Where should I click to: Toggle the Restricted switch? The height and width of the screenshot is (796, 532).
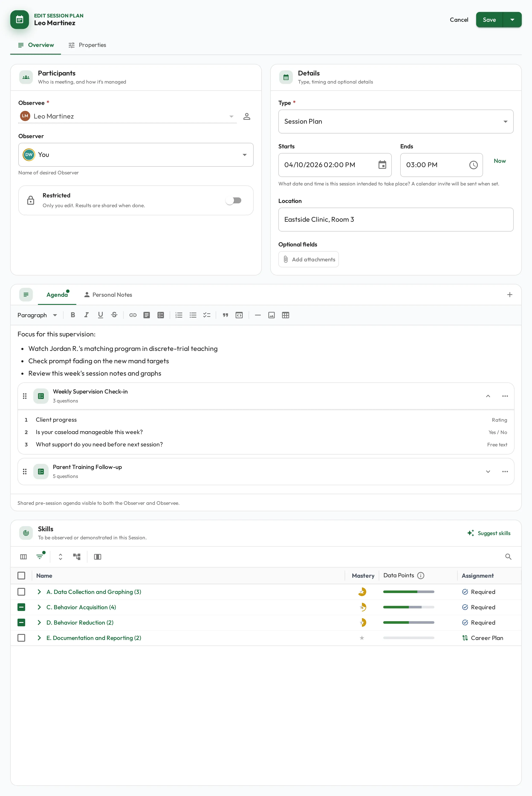[234, 201]
